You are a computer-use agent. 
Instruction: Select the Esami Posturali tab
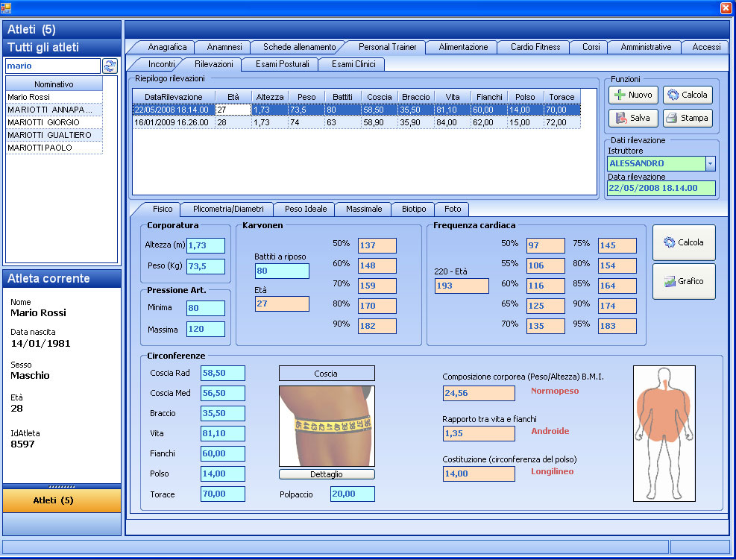[282, 64]
